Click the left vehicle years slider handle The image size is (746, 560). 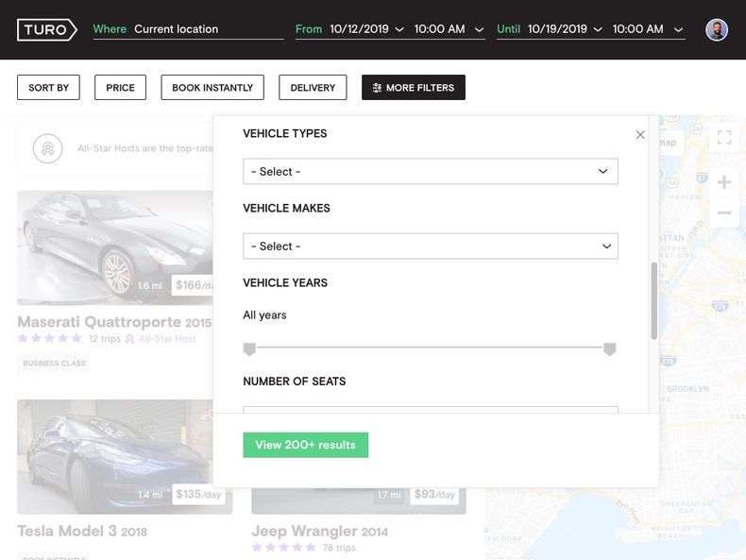249,349
